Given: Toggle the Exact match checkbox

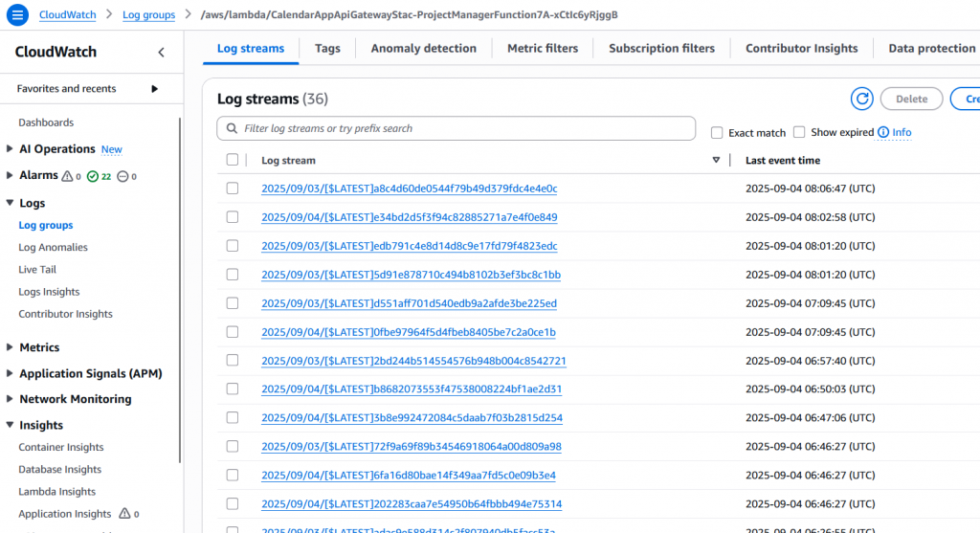Looking at the screenshot, I should tap(717, 132).
